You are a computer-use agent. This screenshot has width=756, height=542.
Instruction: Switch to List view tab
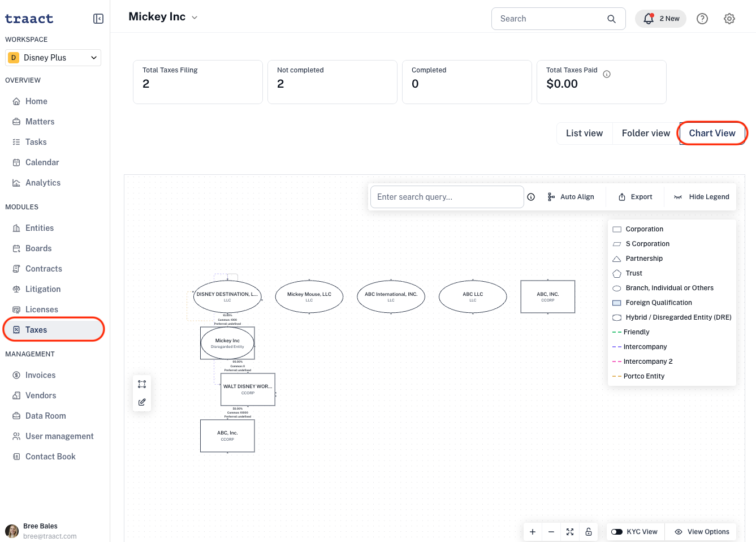coord(585,134)
